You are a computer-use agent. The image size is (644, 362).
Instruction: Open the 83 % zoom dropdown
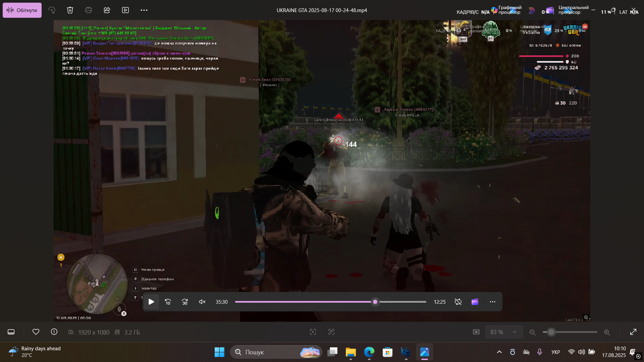pos(504,332)
